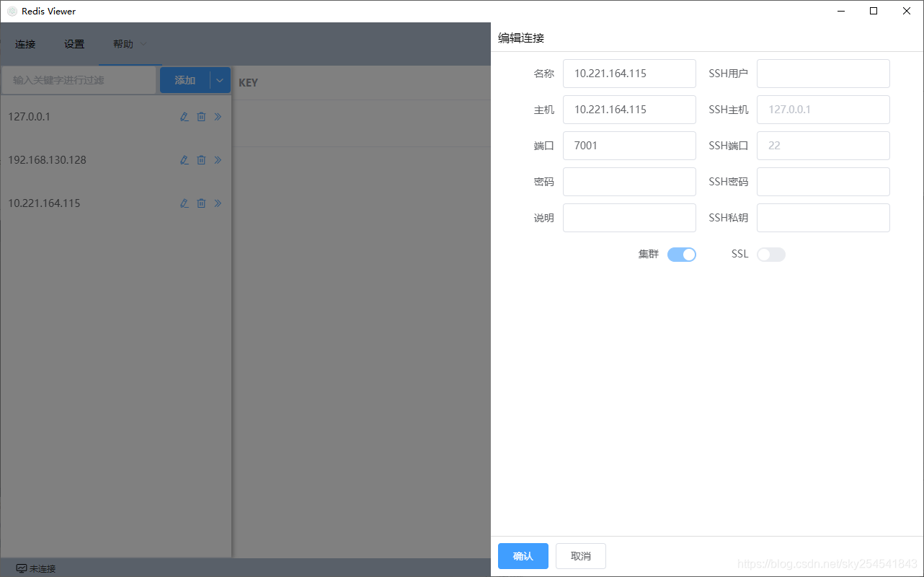
Task: Cancel editing with the 取消 button
Action: 581,556
